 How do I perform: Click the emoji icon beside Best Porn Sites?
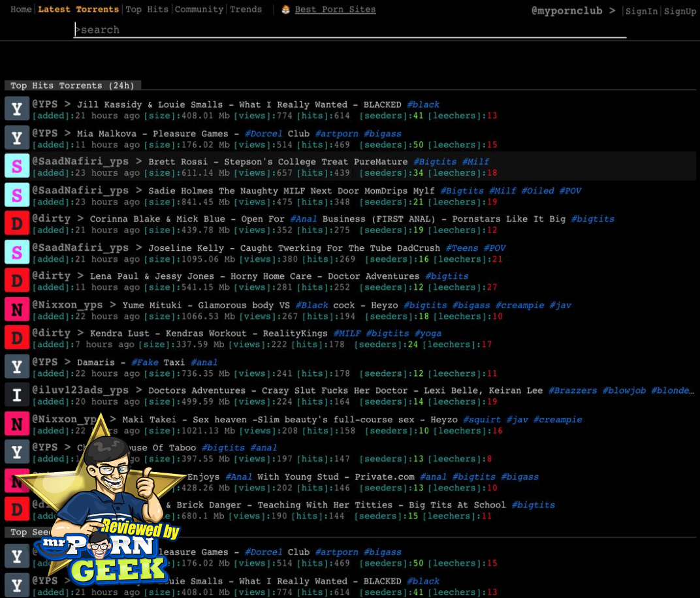(286, 9)
